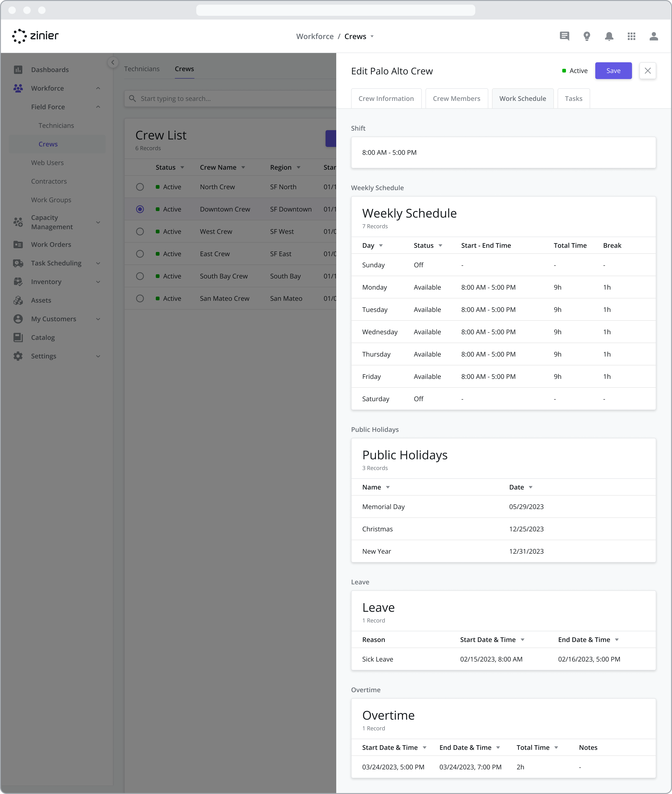Expand My Customers chevron
Screen dimensions: 672x794
[98, 319]
